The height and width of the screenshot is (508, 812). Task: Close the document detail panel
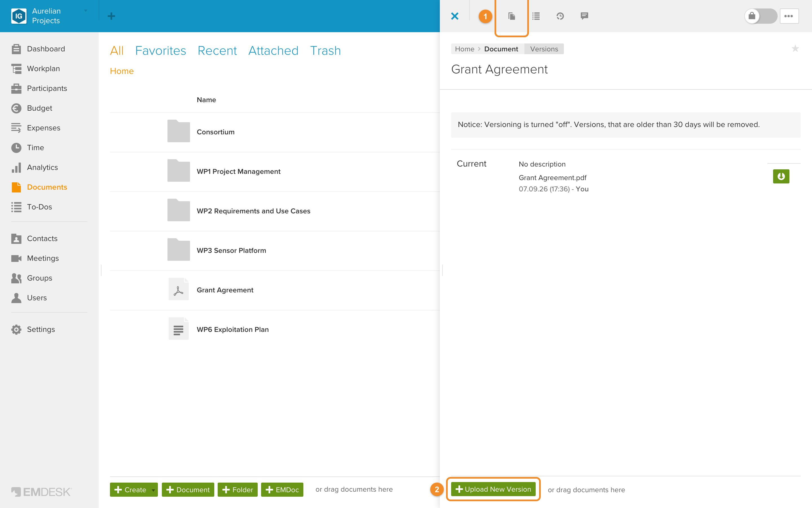(x=455, y=16)
